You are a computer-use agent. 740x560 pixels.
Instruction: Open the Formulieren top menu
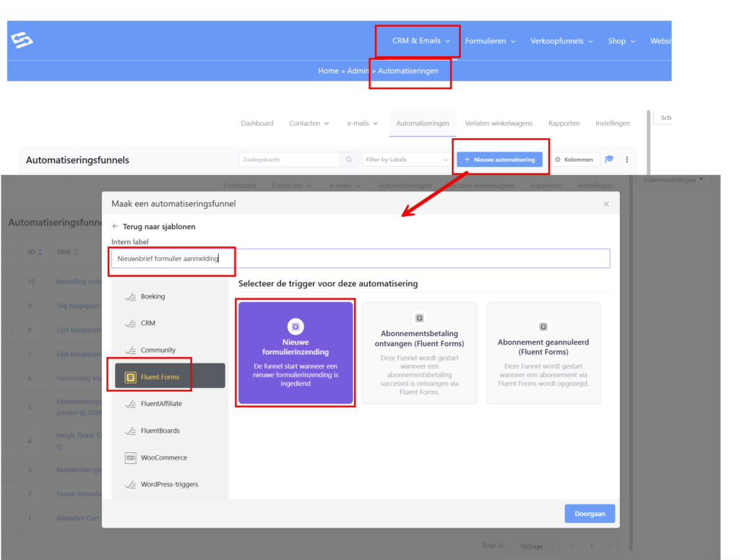[490, 41]
